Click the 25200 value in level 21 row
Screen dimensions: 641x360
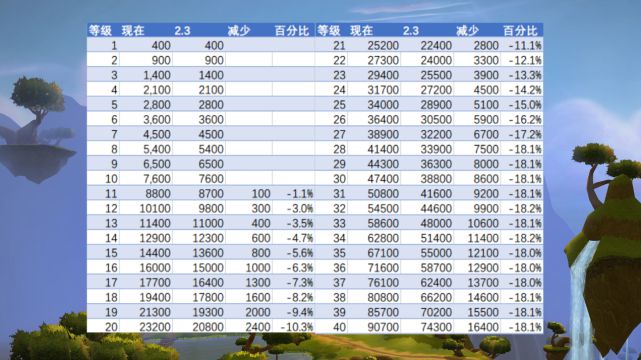pos(383,45)
